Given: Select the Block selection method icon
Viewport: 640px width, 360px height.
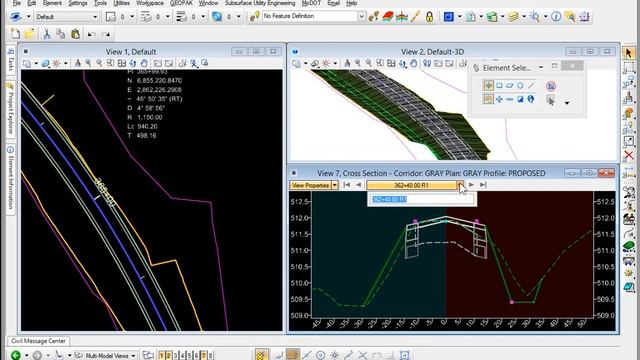Looking at the screenshot, I should [x=499, y=86].
